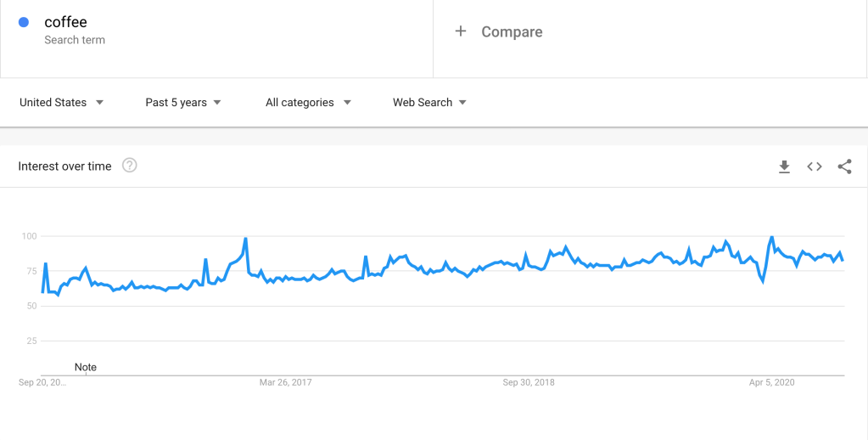Click the Search term subtitle under coffee
This screenshot has width=868, height=440.
pos(75,40)
